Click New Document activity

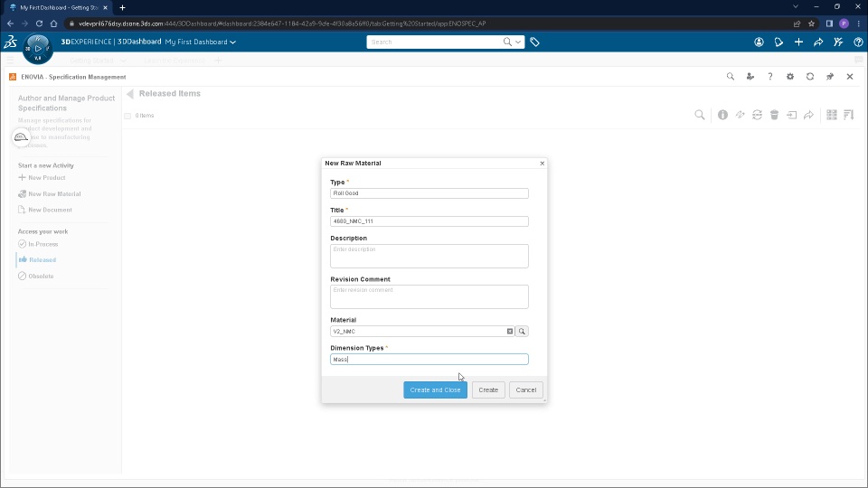tap(45, 210)
